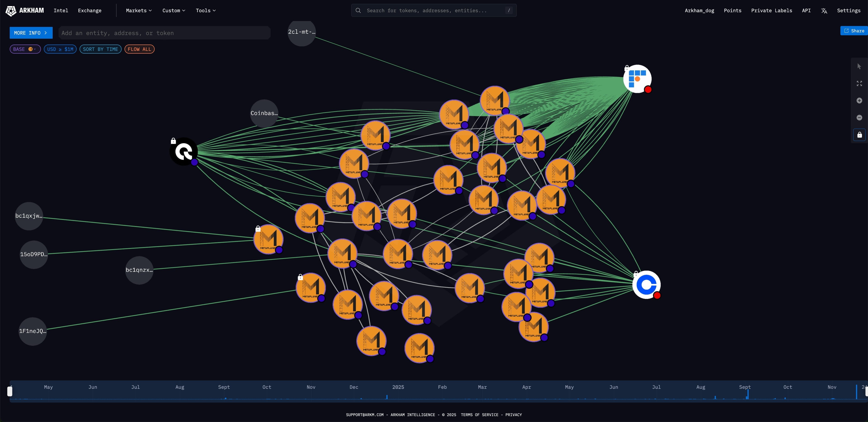Select the black Q-logo entity node
The width and height of the screenshot is (868, 422).
tap(184, 151)
